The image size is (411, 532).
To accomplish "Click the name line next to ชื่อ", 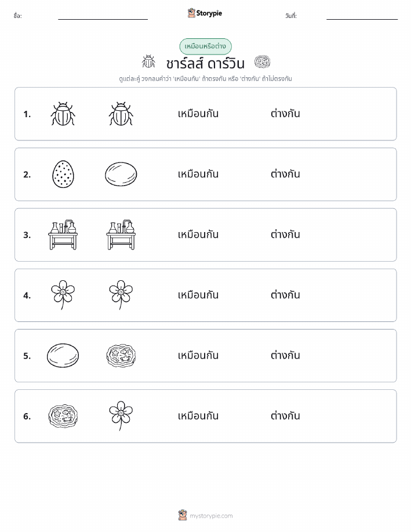I will pyautogui.click(x=103, y=19).
